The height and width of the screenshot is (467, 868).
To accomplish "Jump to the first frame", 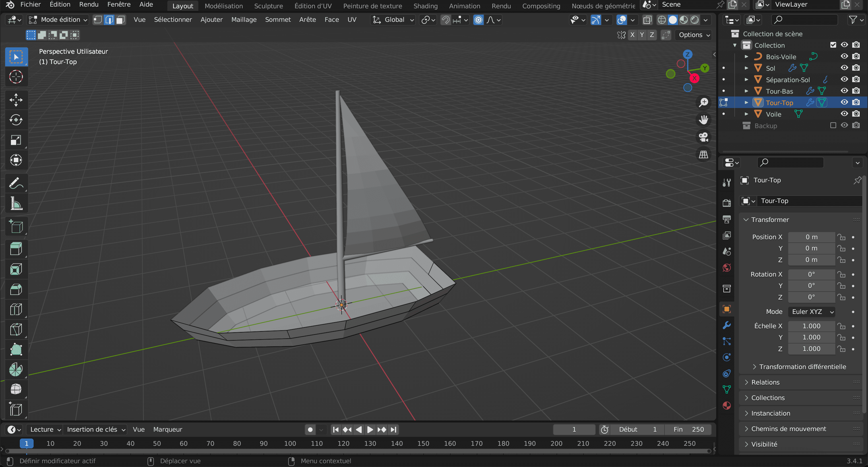I will pyautogui.click(x=336, y=430).
